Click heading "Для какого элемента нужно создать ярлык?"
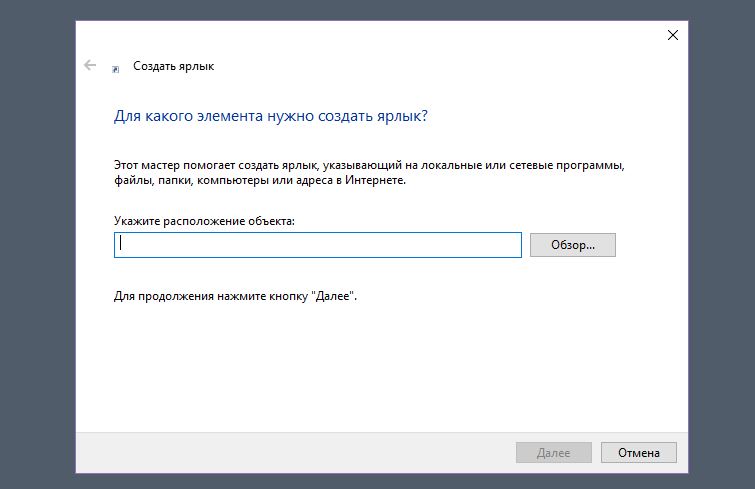The height and width of the screenshot is (489, 755). (271, 116)
